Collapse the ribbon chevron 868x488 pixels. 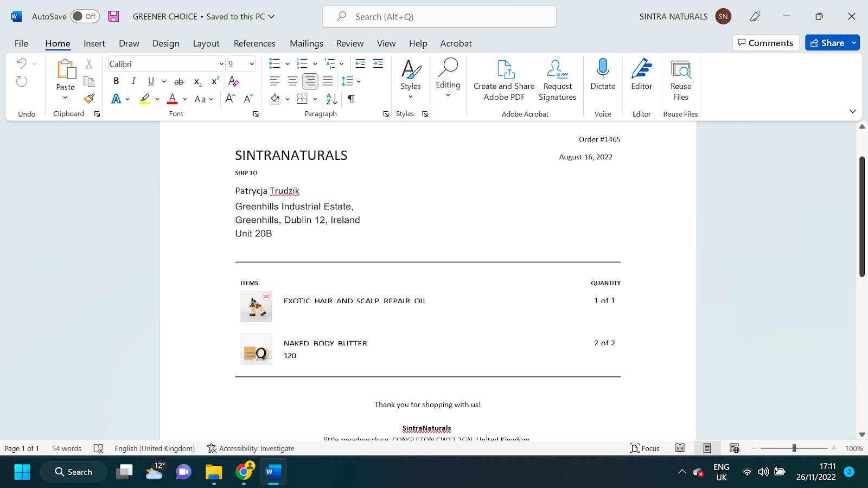tap(853, 111)
